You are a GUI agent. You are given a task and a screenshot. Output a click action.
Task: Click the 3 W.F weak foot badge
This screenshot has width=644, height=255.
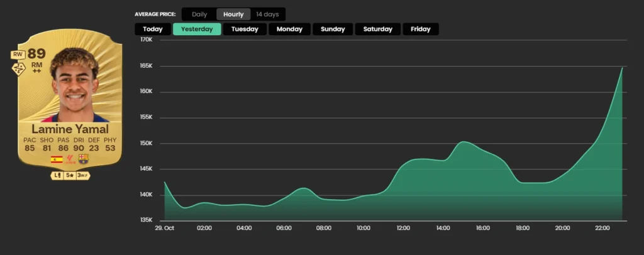(83, 175)
